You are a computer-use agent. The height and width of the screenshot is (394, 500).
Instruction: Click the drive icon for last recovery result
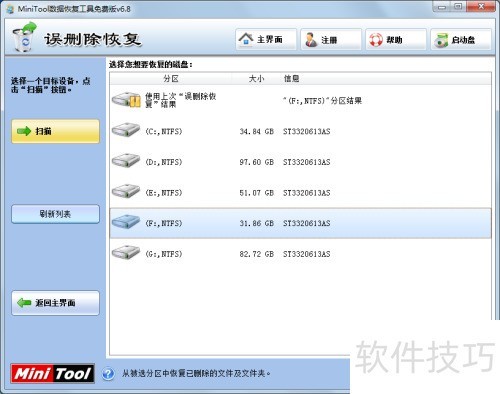click(x=126, y=100)
